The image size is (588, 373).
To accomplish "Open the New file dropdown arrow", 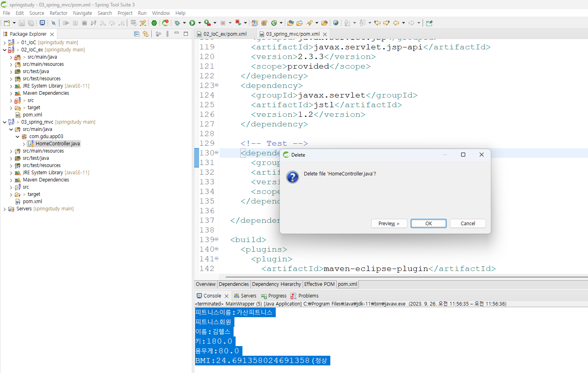I will (14, 23).
